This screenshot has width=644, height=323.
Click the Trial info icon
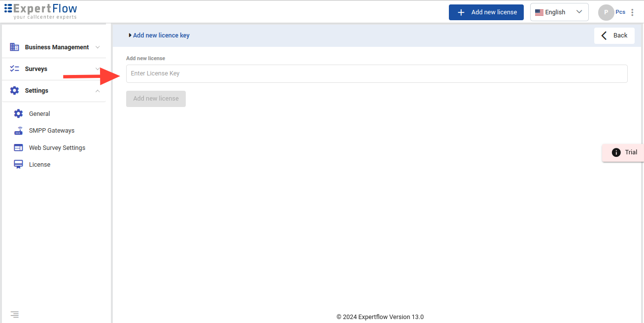[x=616, y=152]
